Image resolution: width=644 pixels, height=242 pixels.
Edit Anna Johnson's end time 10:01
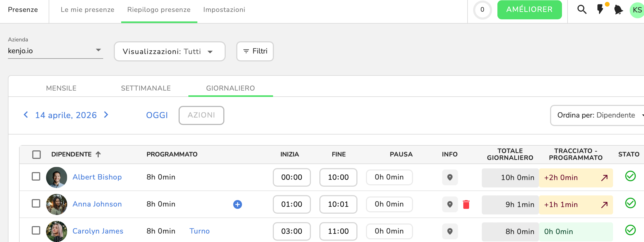(x=338, y=204)
